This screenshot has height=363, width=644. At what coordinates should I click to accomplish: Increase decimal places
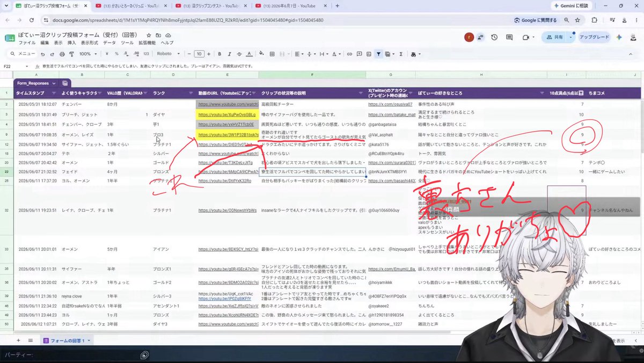pos(136,54)
